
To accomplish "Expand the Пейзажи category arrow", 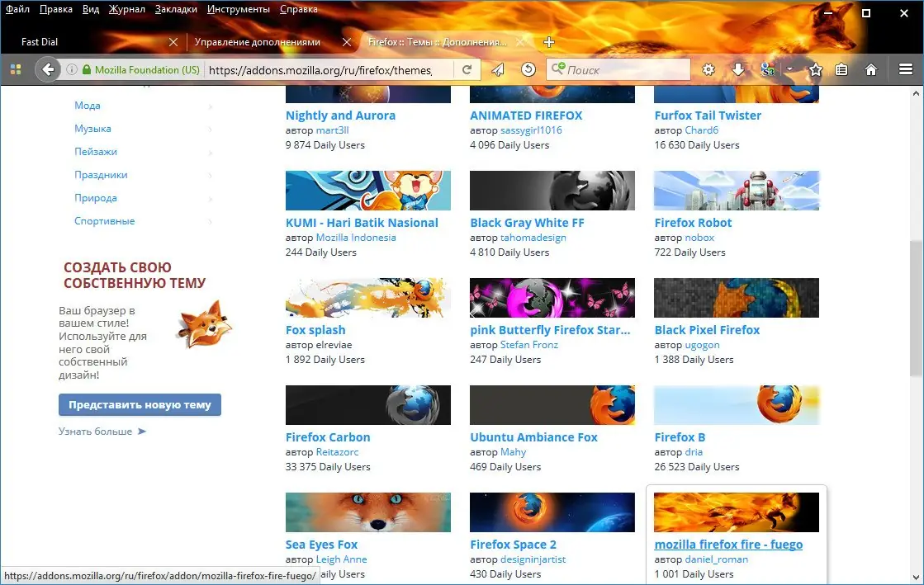I will click(211, 152).
